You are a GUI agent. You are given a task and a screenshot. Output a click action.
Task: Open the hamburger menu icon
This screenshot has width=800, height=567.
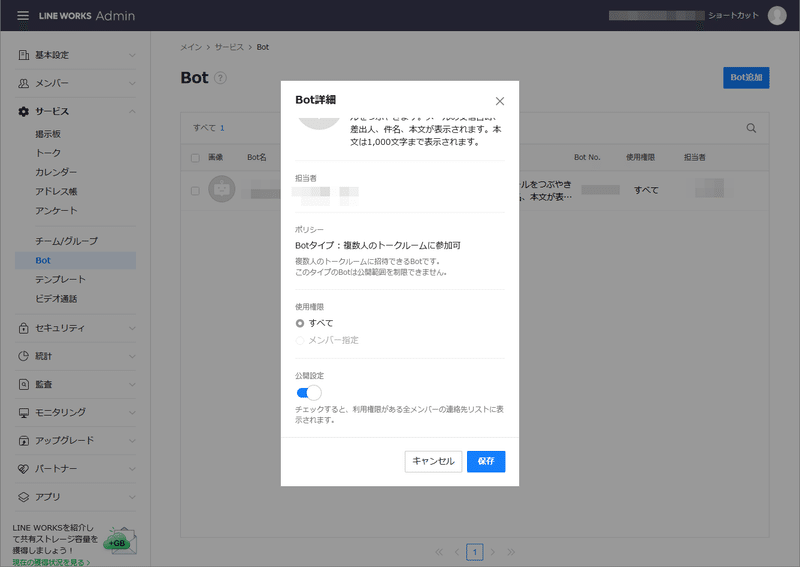tap(23, 15)
